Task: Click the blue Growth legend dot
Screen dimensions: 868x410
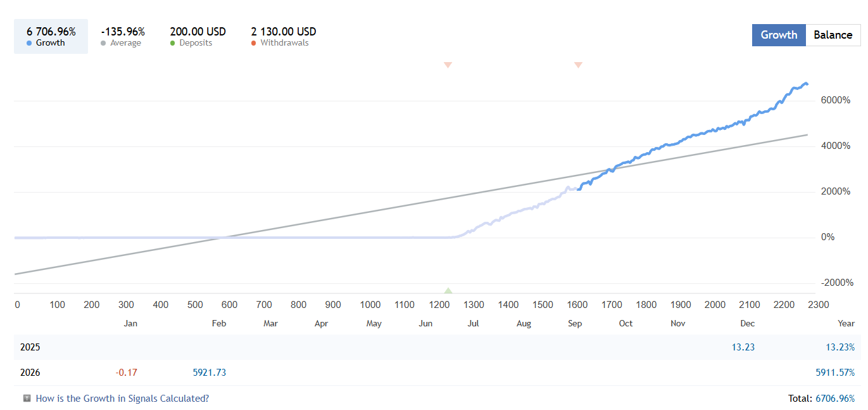Action: (x=29, y=43)
